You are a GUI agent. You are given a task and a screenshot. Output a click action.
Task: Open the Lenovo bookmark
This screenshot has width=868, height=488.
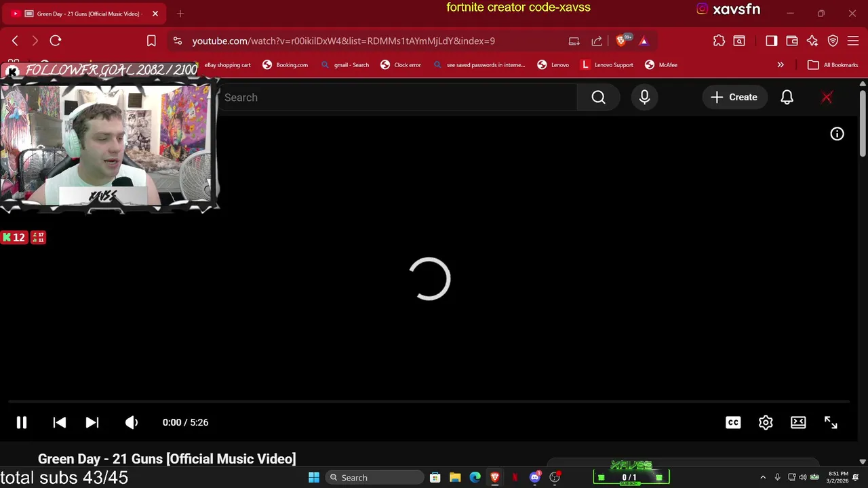click(x=553, y=65)
